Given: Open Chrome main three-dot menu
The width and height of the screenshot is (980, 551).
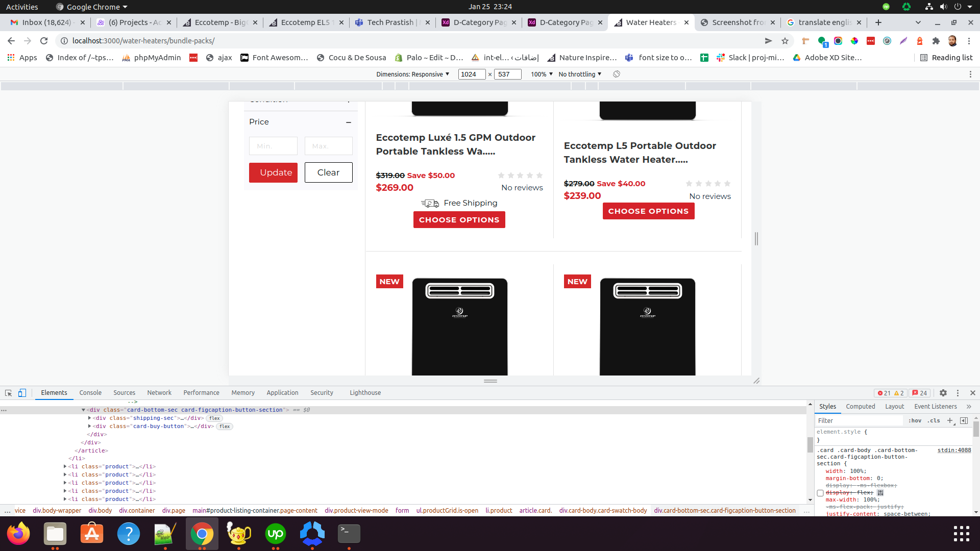Looking at the screenshot, I should click(969, 41).
